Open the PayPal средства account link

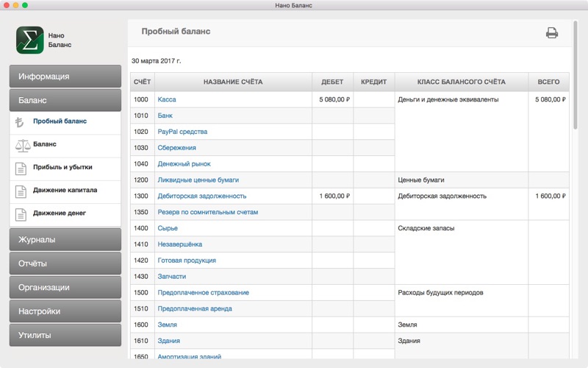pos(182,132)
